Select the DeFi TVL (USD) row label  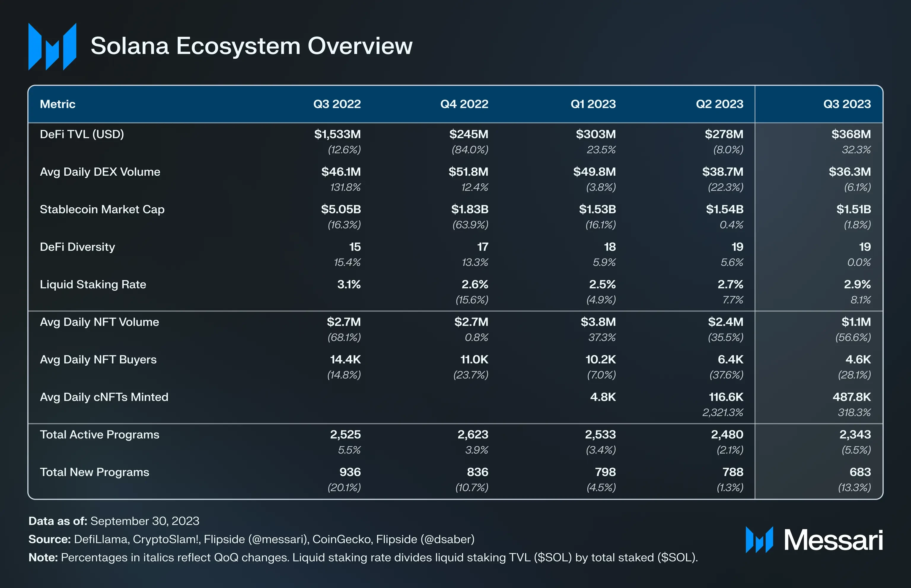[82, 134]
